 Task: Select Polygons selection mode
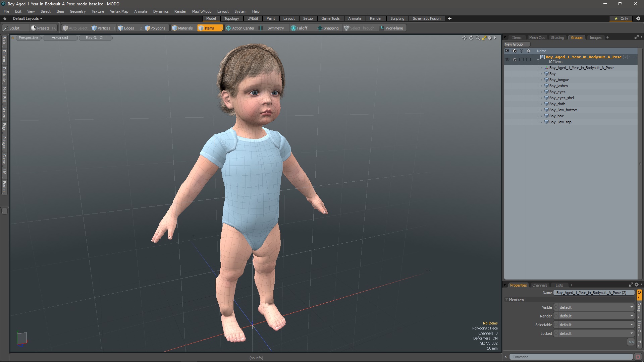coord(155,28)
